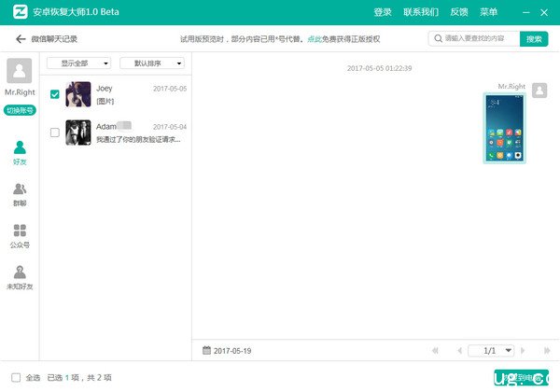Open Joey's avatar picture
The image size is (560, 392).
pos(78,94)
